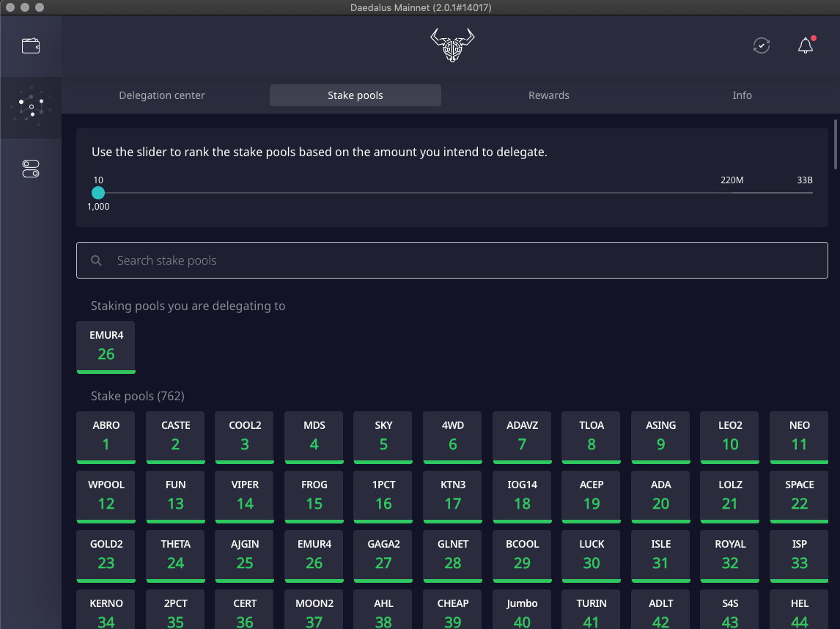
Task: Click the 'Stake pools (762)' heading
Action: 138,396
